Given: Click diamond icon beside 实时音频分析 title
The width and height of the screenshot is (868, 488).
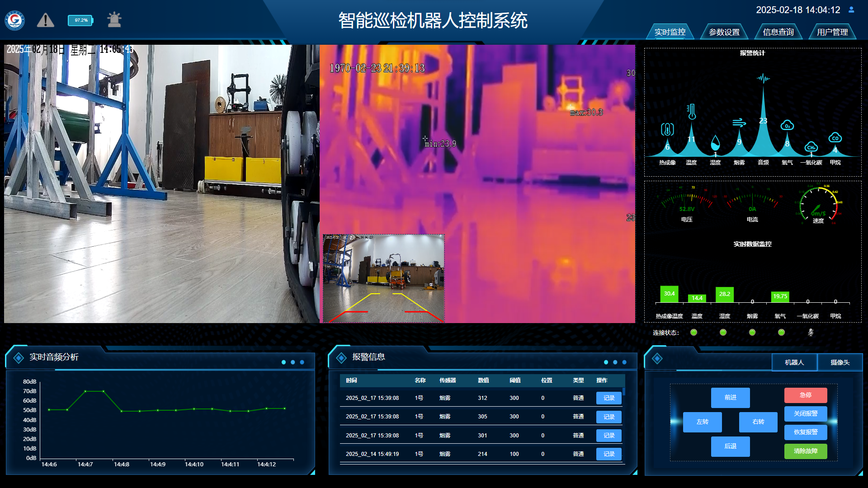Looking at the screenshot, I should (x=19, y=358).
